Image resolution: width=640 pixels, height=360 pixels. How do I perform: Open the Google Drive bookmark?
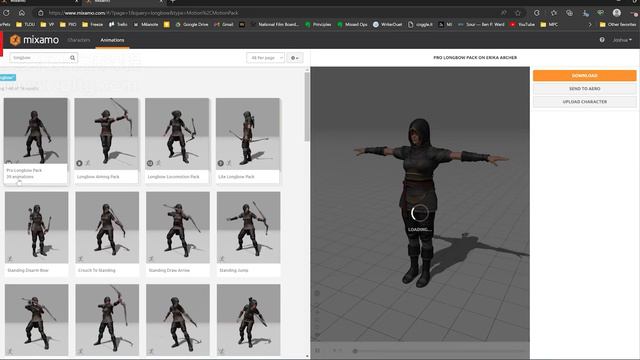192,24
